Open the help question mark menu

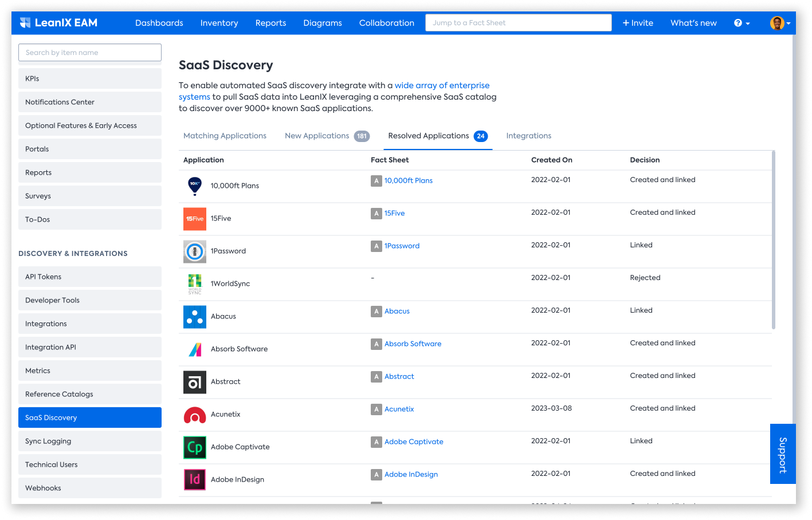pyautogui.click(x=742, y=23)
